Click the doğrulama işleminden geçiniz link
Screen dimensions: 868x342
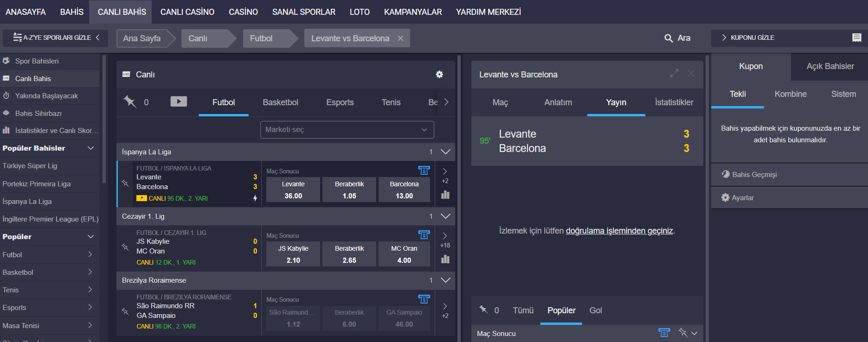tap(619, 231)
